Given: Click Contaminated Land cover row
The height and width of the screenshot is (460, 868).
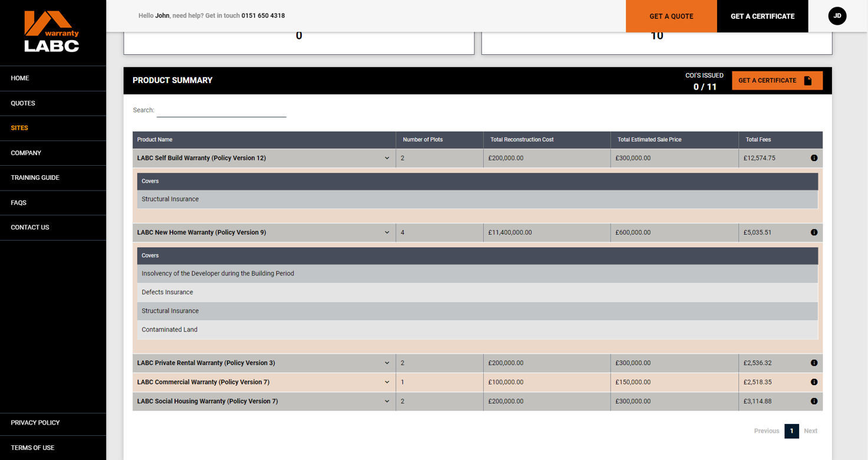Looking at the screenshot, I should click(477, 330).
